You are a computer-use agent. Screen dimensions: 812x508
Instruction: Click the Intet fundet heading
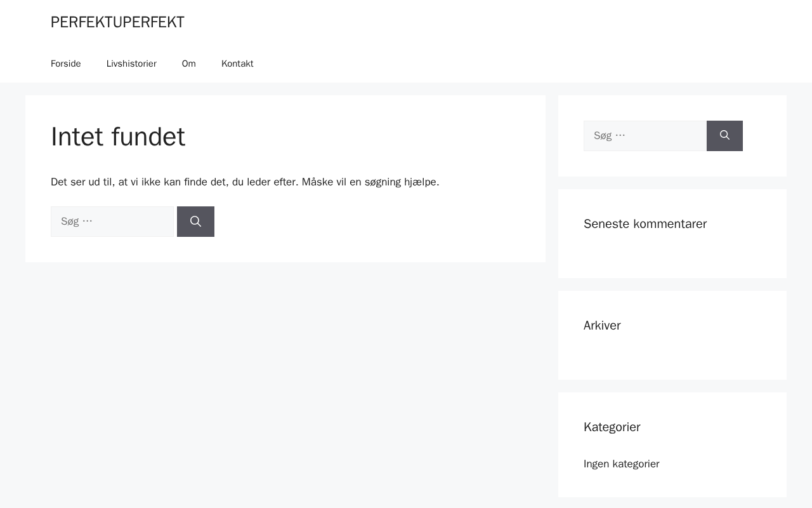(x=118, y=137)
